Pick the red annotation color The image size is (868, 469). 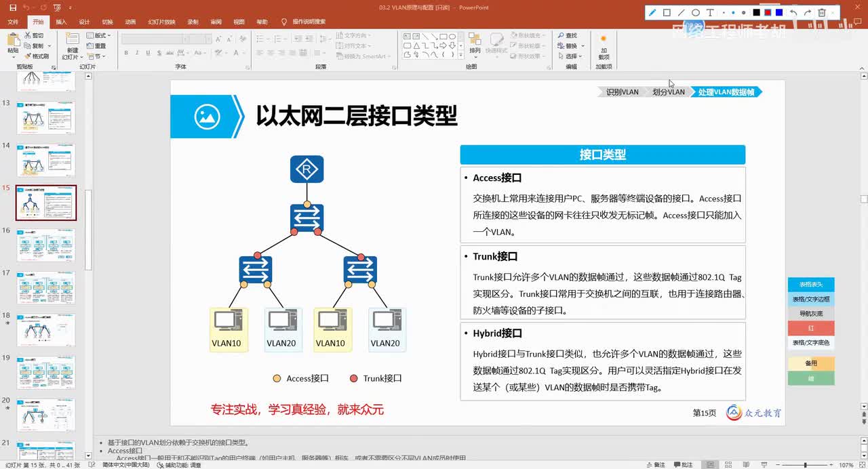[x=768, y=12]
